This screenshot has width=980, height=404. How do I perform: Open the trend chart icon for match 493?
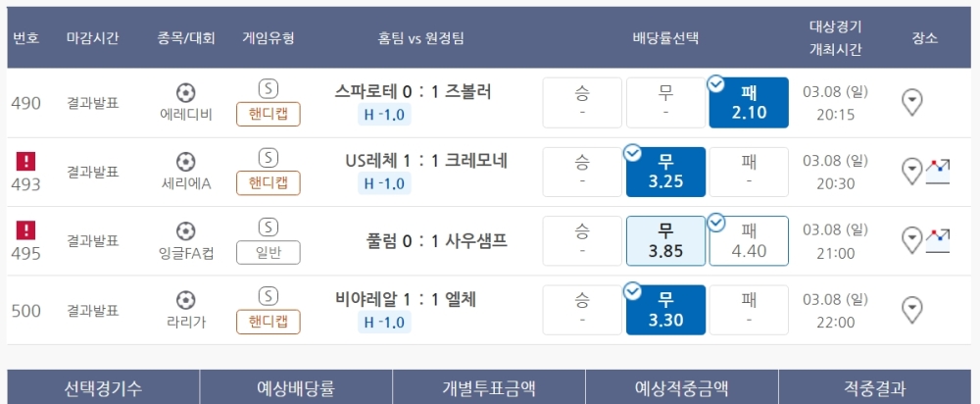(x=939, y=171)
